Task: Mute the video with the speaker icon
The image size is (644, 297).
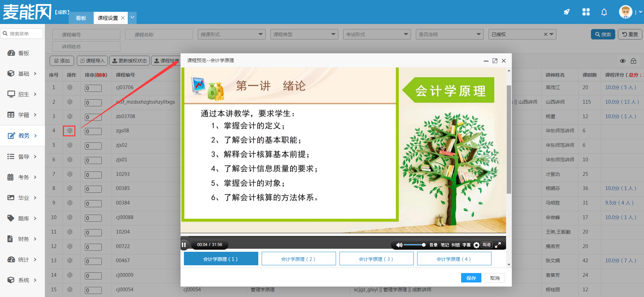Action: point(399,245)
